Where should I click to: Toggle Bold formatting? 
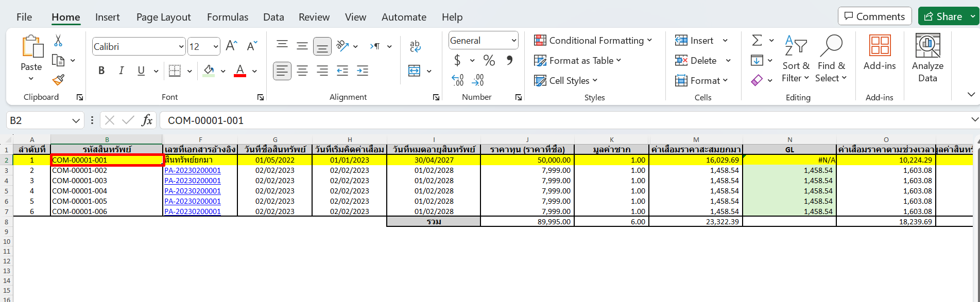(x=101, y=70)
